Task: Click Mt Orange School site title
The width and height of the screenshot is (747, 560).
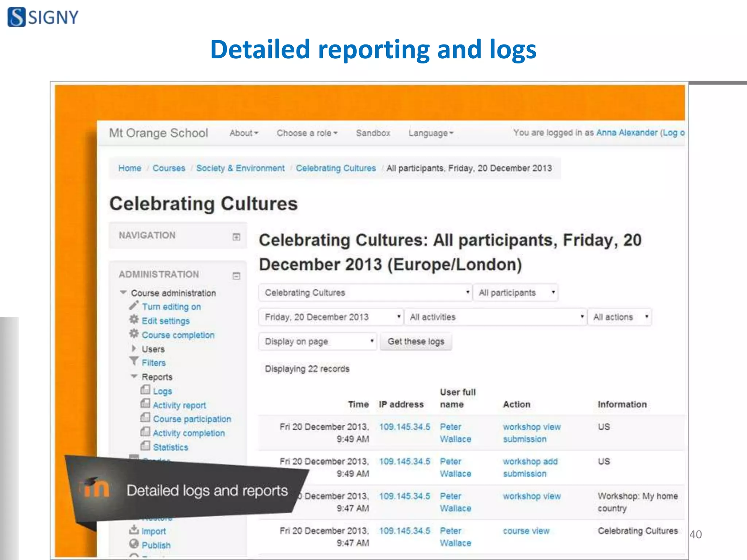Action: [x=159, y=133]
